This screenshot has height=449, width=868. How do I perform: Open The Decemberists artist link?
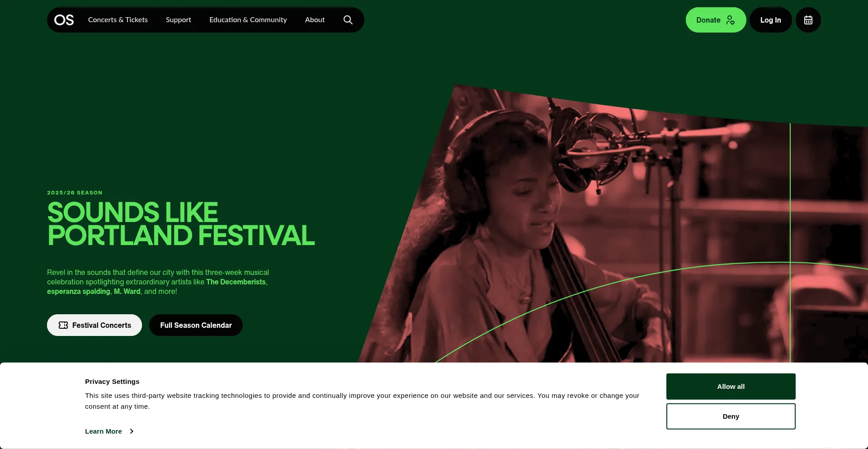236,282
